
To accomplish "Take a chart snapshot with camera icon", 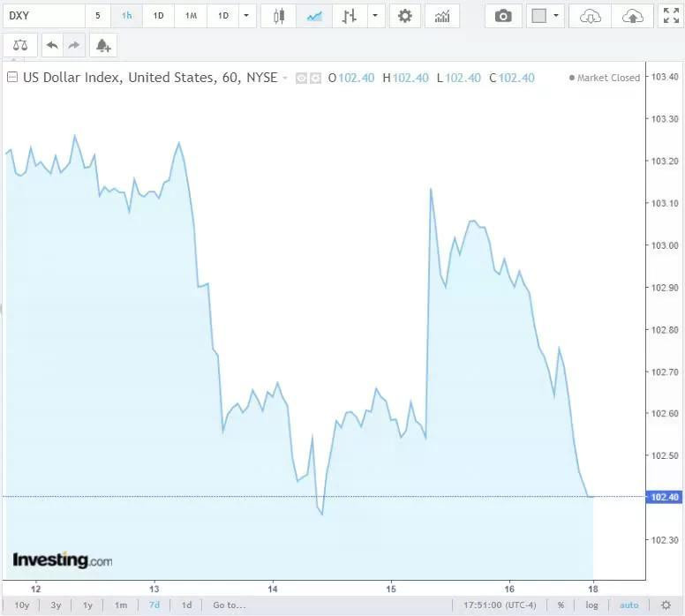I will (503, 16).
